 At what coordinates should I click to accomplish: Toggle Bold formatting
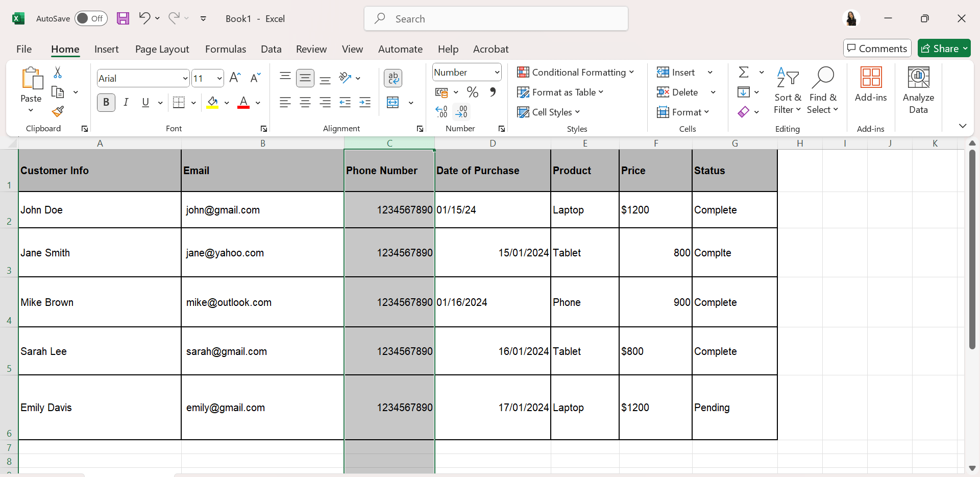click(x=106, y=103)
